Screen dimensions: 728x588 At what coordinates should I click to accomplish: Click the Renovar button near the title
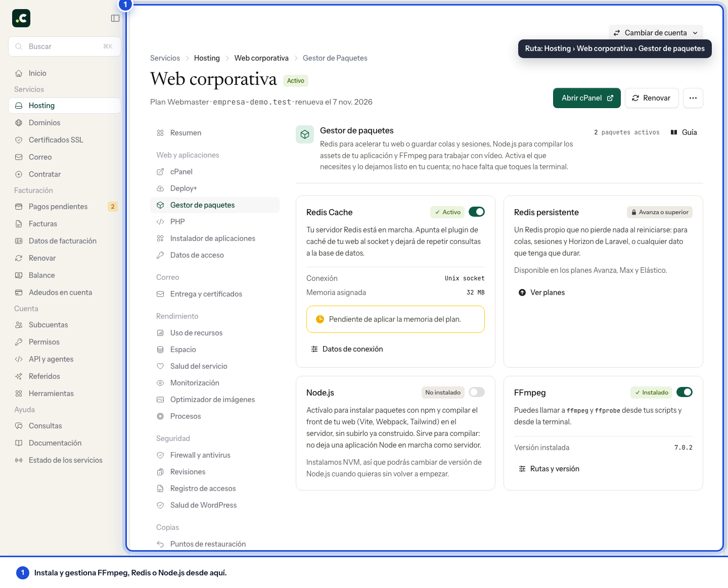(651, 98)
